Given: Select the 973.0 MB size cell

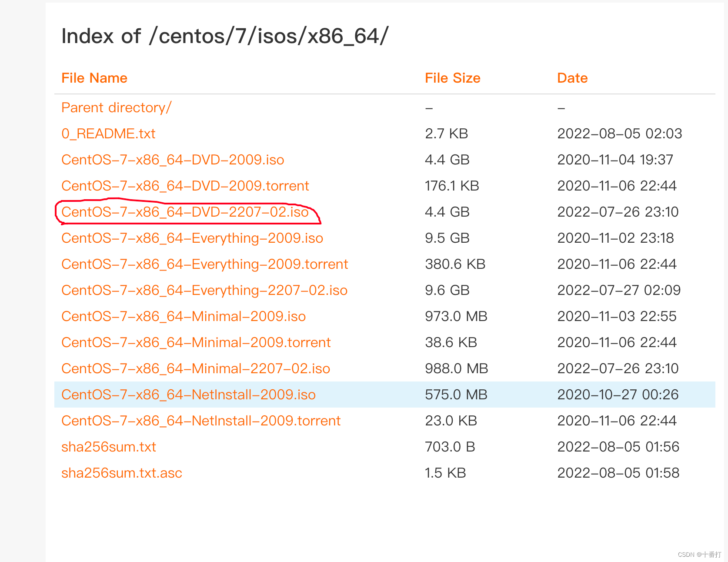Looking at the screenshot, I should (x=456, y=316).
